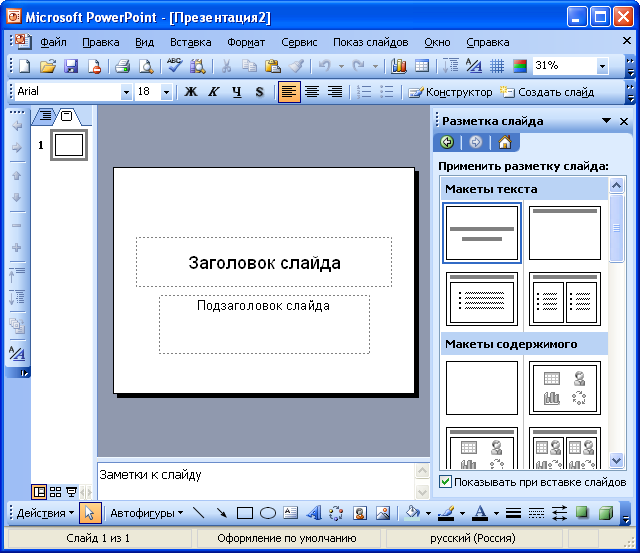
Task: Show grid lines icon
Action: pos(497,66)
